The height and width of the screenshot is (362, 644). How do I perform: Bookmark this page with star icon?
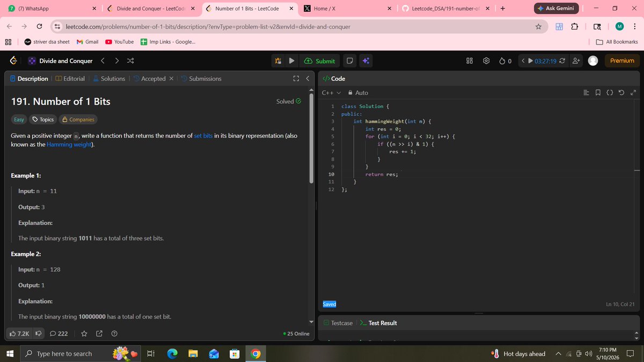(538, 26)
